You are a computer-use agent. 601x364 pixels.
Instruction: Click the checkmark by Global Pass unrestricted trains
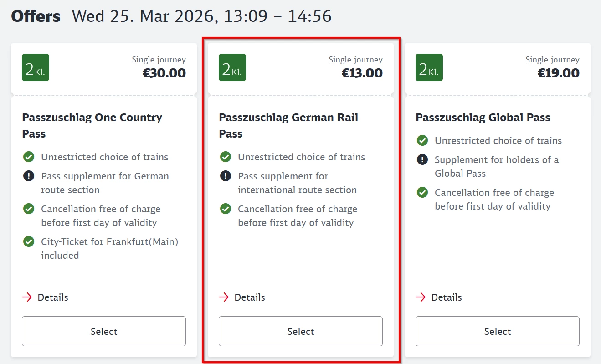point(422,141)
